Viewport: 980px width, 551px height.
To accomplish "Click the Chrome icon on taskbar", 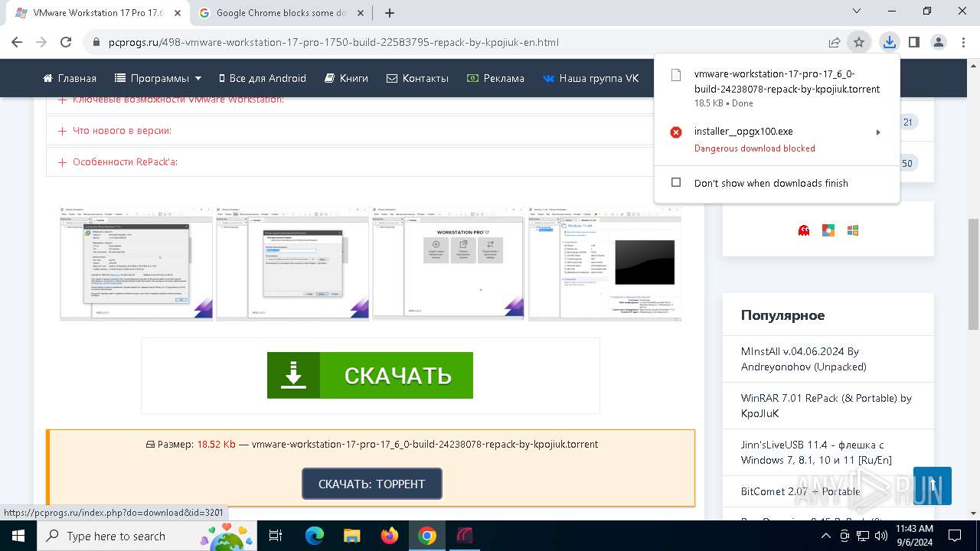I will pyautogui.click(x=427, y=536).
